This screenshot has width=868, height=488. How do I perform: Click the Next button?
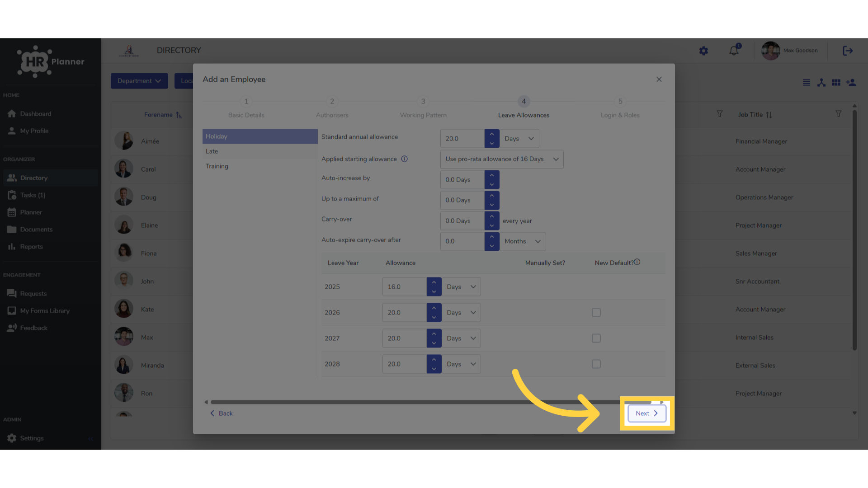click(647, 413)
